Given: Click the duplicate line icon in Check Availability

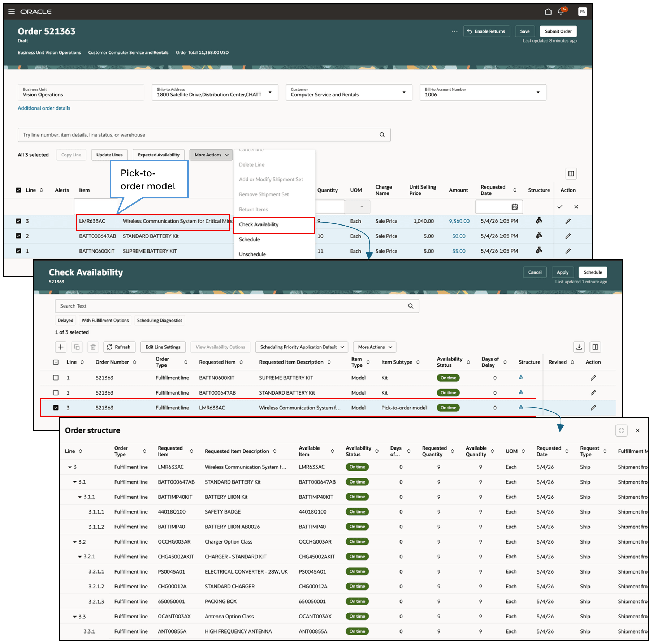Looking at the screenshot, I should click(x=77, y=347).
